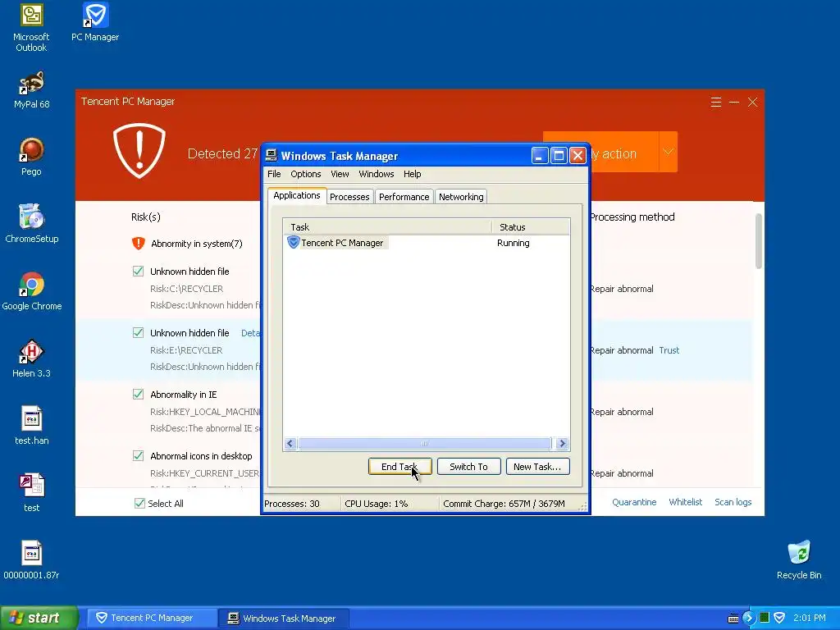Click the End Task button
The height and width of the screenshot is (630, 840).
click(x=399, y=467)
